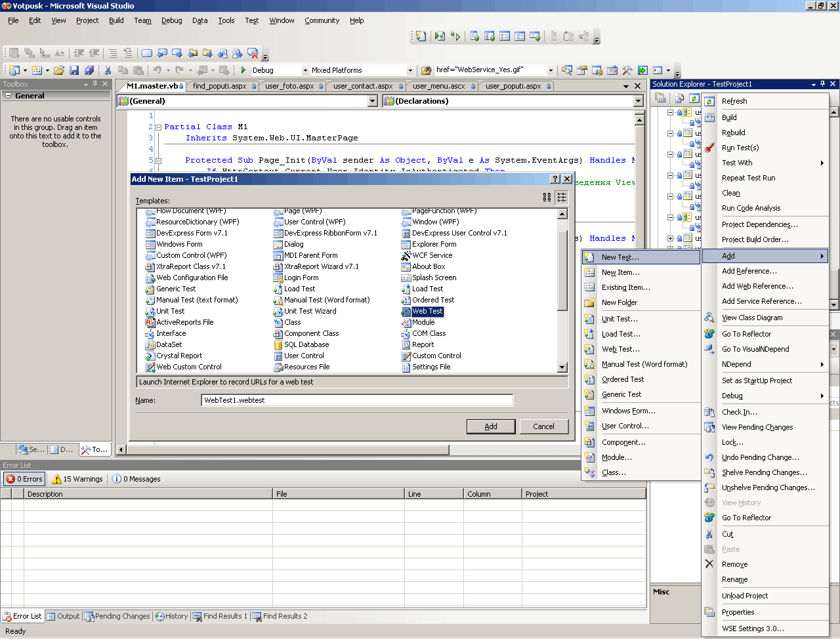Click the Save icon in the toolbar

click(74, 70)
